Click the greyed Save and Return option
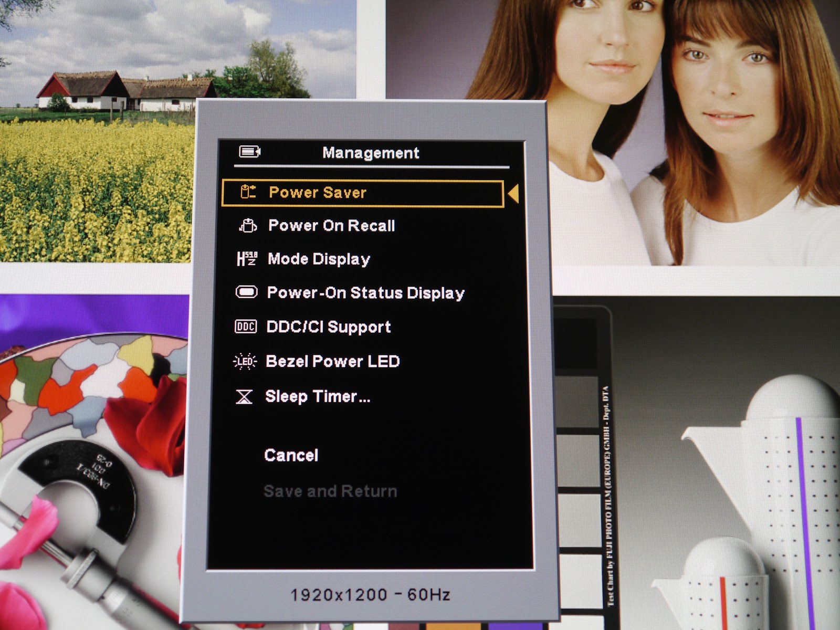 (330, 491)
